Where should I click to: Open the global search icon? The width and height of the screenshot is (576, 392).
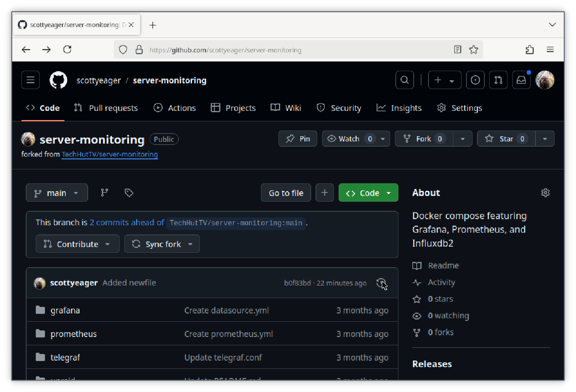[x=404, y=80]
